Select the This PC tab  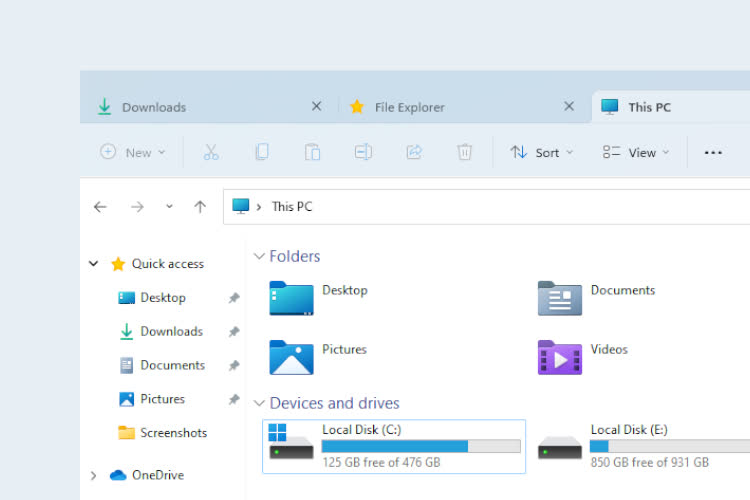pos(671,107)
